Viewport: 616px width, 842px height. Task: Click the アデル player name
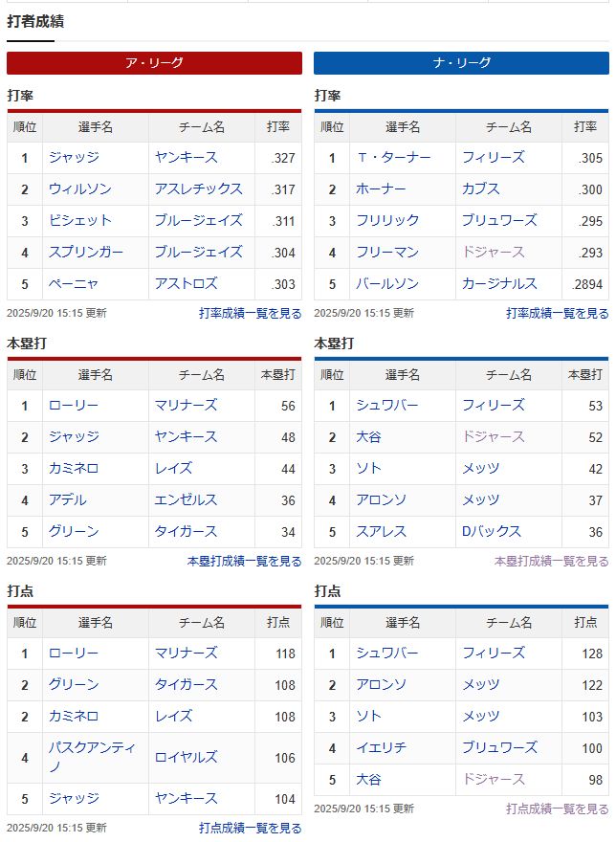[x=68, y=500]
